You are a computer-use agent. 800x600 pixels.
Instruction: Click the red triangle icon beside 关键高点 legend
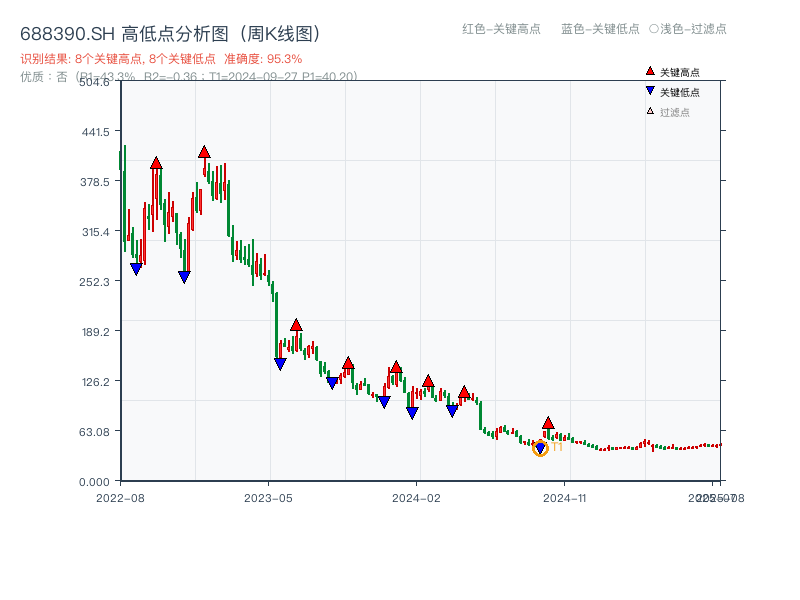648,71
